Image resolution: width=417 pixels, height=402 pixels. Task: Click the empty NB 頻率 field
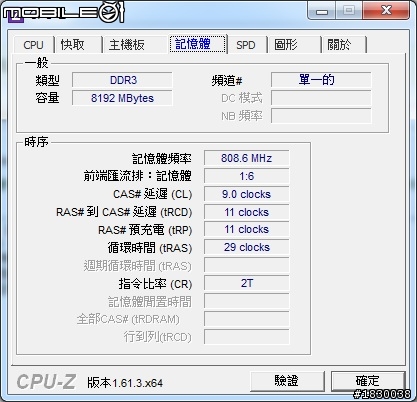point(321,116)
